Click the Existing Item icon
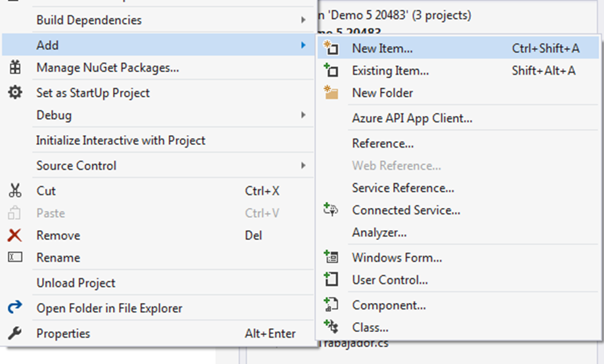 tap(331, 71)
